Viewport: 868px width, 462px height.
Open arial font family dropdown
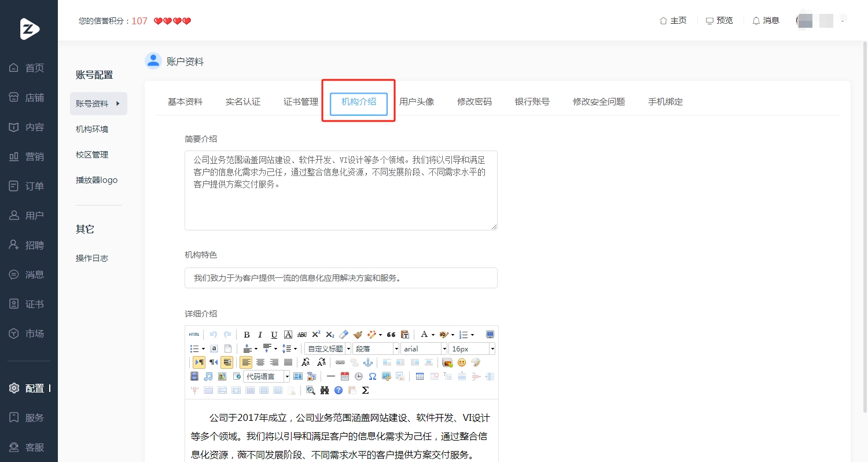coord(424,349)
